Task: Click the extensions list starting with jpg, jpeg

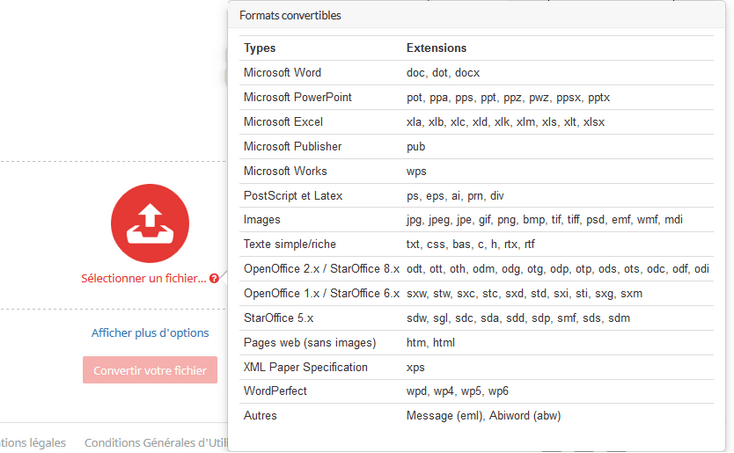Action: [544, 220]
